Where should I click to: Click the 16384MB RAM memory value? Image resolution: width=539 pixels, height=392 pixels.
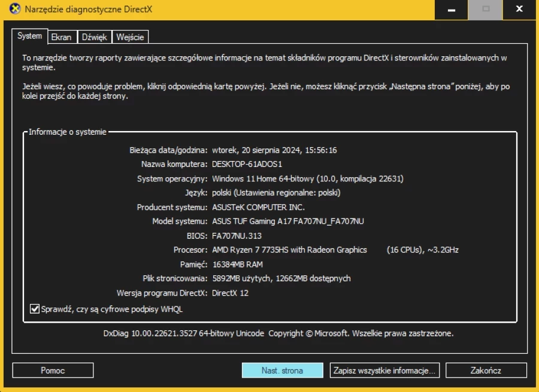[238, 264]
